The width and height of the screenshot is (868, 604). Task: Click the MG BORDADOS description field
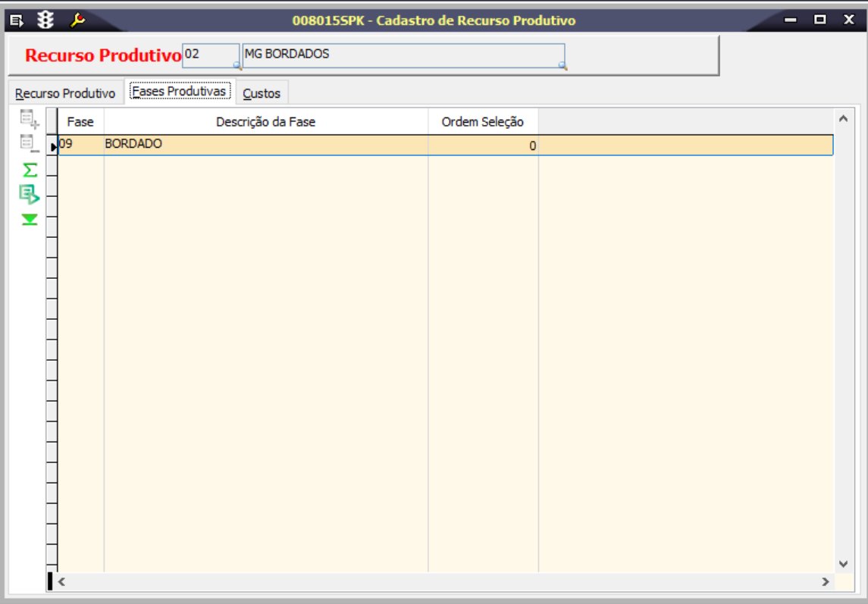(x=403, y=55)
